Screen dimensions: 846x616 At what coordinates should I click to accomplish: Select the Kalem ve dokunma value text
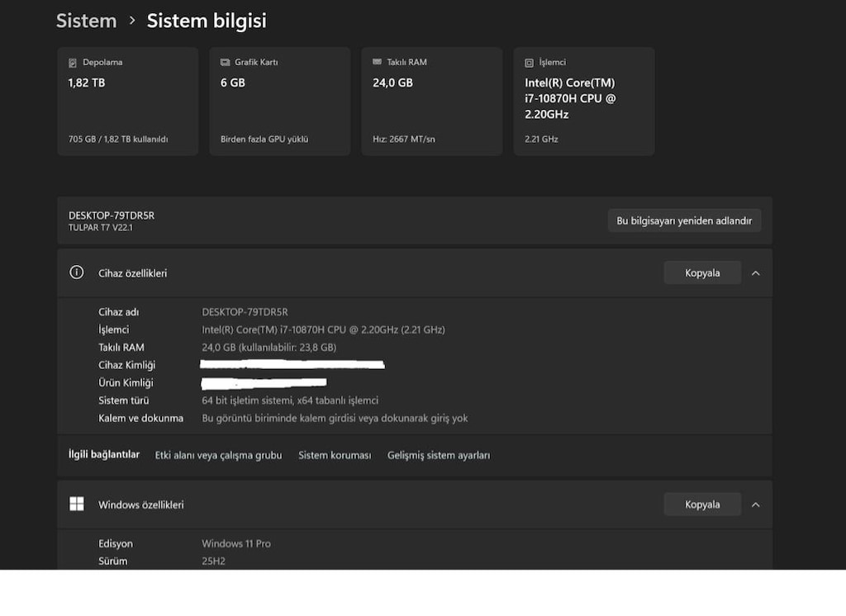point(335,418)
